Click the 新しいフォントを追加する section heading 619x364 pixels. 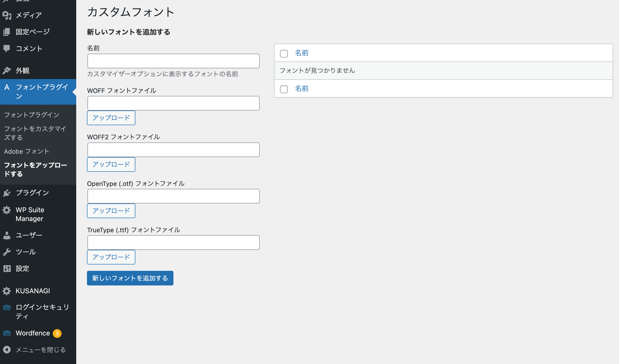click(128, 32)
